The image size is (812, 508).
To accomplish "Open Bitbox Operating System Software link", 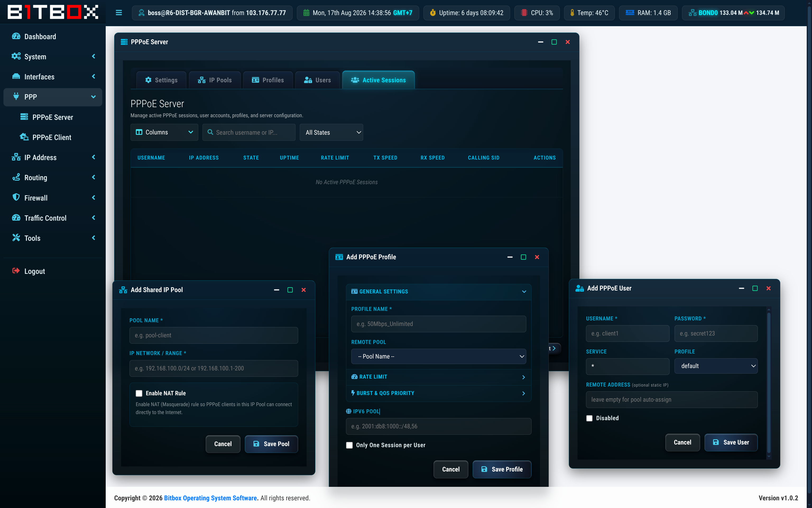I will point(210,498).
